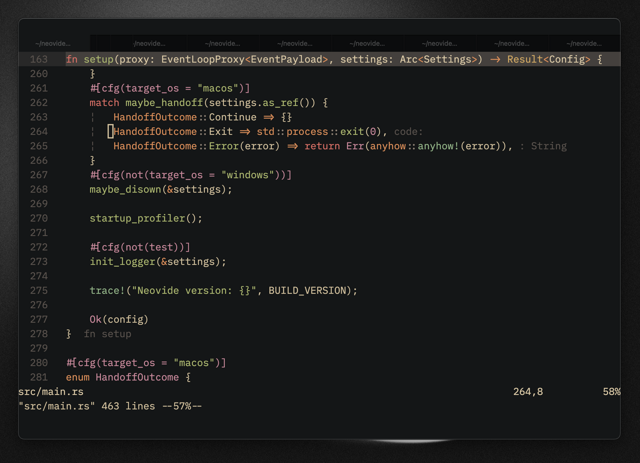The width and height of the screenshot is (640, 463).
Task: Click line number 279 in the gutter
Action: pos(39,348)
